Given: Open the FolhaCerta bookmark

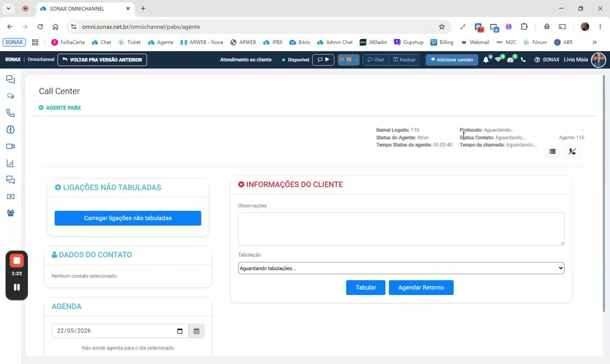Looking at the screenshot, I should [68, 42].
